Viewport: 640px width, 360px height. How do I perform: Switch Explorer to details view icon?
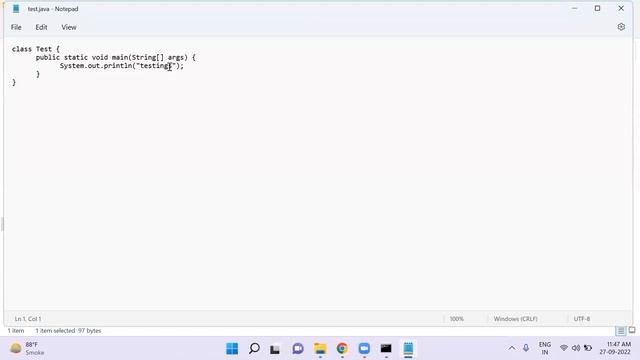click(620, 331)
